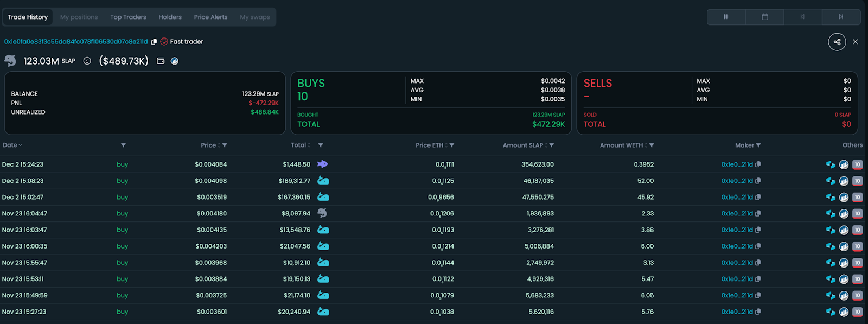
Task: Click the 10 badge in Nov 23 16:04:47 row
Action: coord(857,214)
